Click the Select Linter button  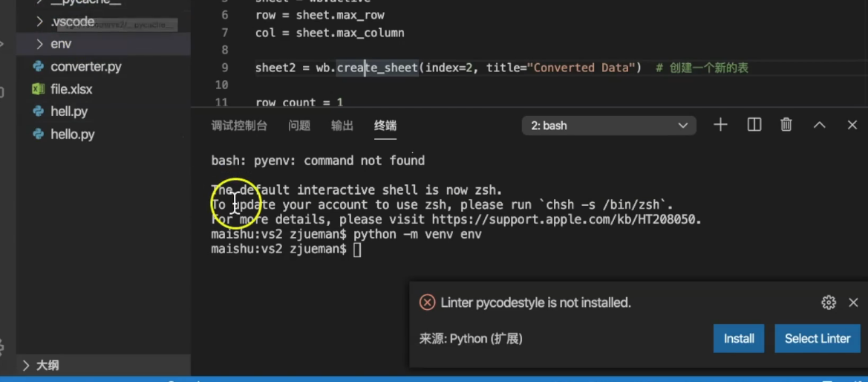[818, 338]
